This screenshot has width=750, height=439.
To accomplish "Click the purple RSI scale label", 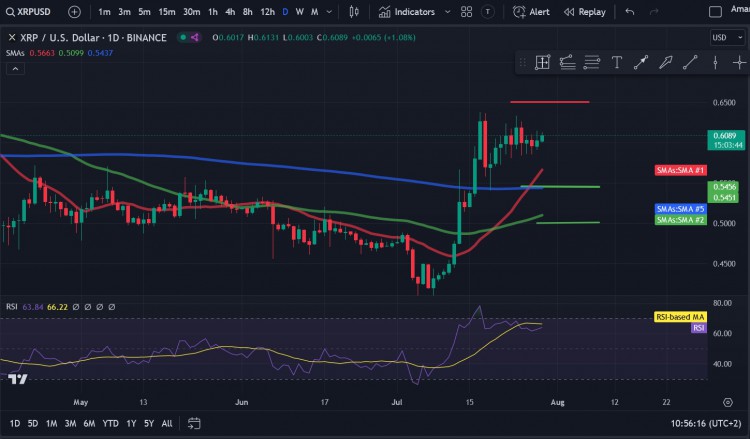I will pos(699,328).
